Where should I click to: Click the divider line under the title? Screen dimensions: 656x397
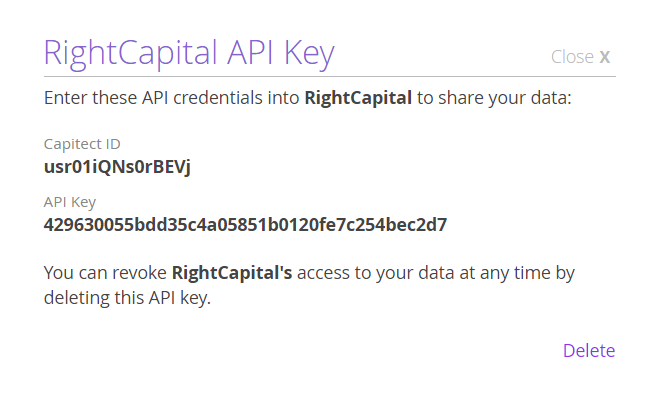pos(330,77)
